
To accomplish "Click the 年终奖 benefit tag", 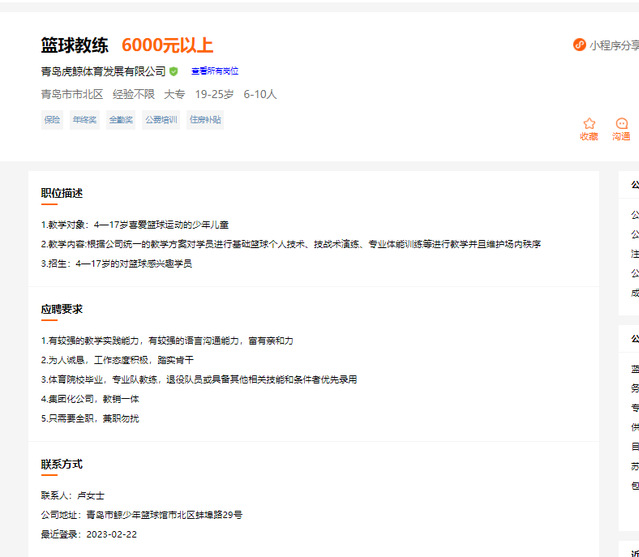I will (x=85, y=120).
